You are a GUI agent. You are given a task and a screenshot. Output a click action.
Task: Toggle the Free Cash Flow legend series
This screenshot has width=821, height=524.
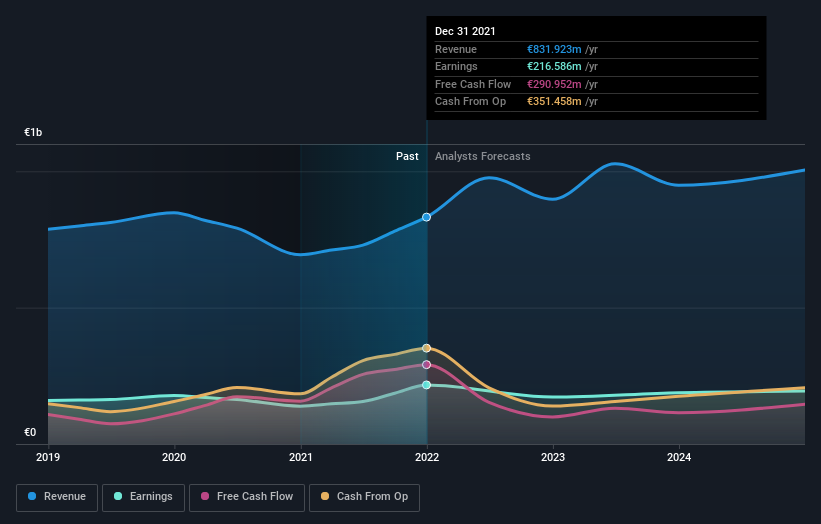tap(247, 497)
